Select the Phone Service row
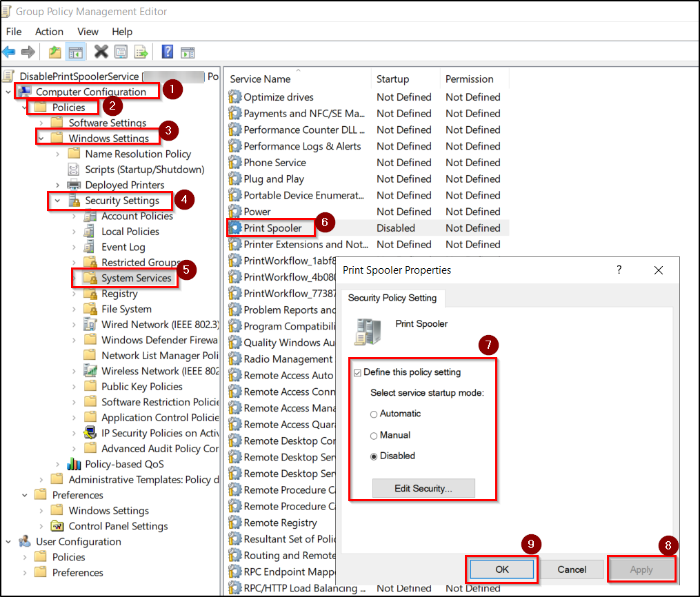Image resolution: width=700 pixels, height=597 pixels. [368, 163]
